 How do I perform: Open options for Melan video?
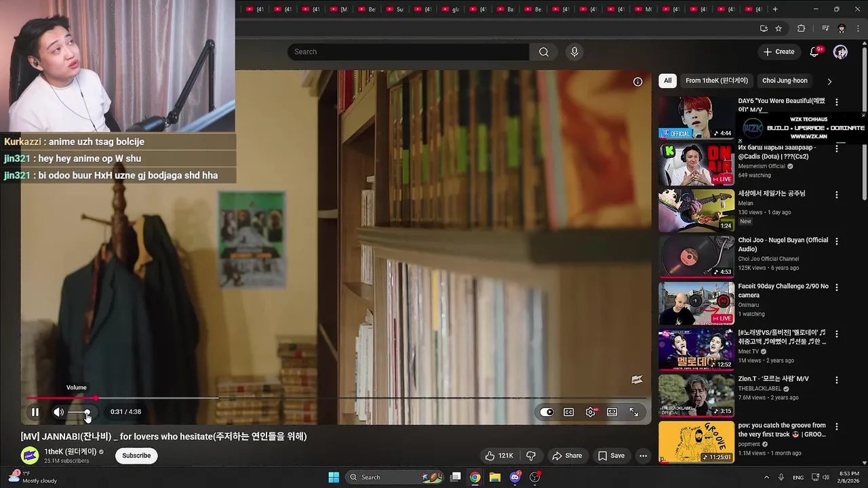pos(836,195)
